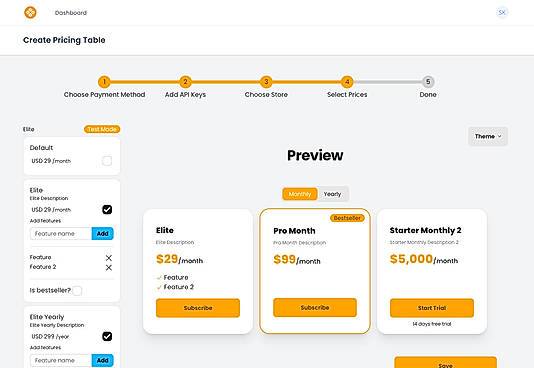Switch preview to Yearly billing
Viewport: 534px width, 368px height.
(332, 194)
